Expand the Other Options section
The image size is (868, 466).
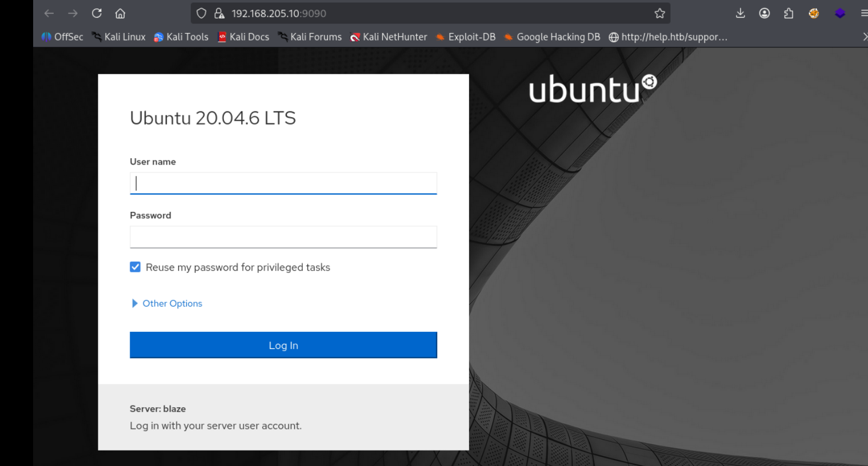tap(171, 303)
